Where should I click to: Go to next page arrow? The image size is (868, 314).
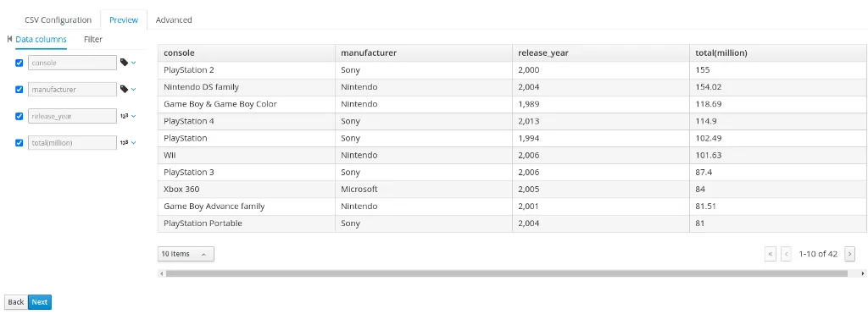[x=849, y=254]
